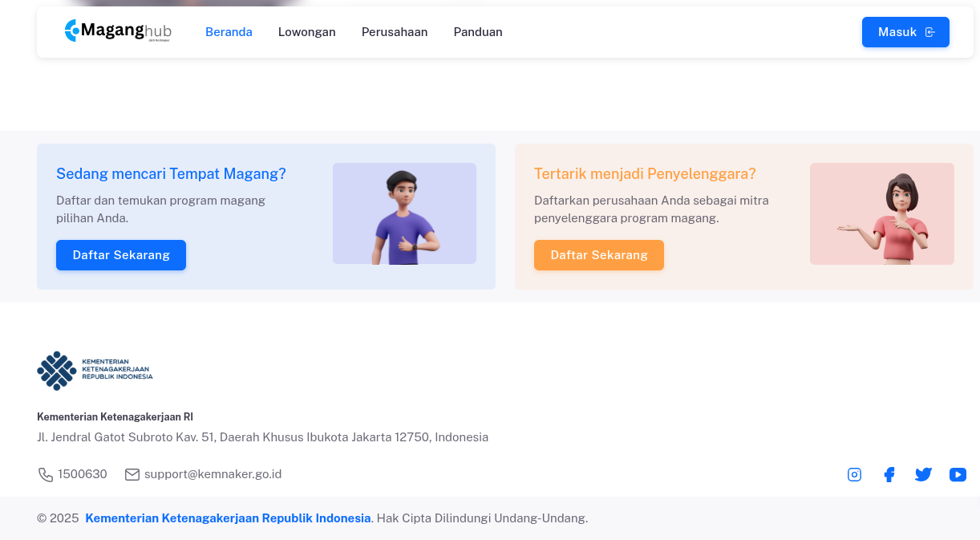Click the phone icon beside 1500630
This screenshot has height=540, width=980.
pos(46,474)
